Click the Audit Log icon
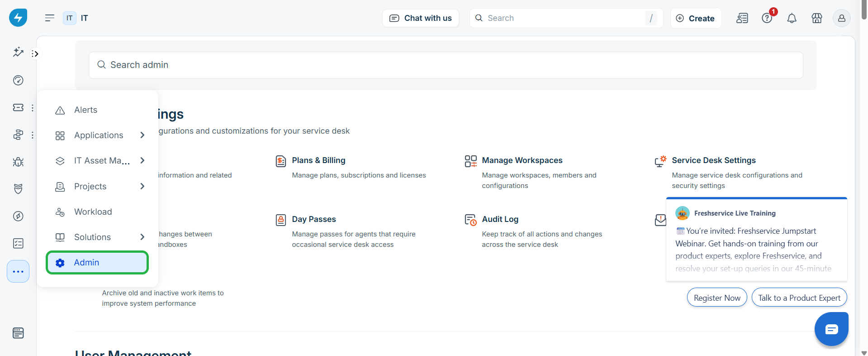Image resolution: width=868 pixels, height=356 pixels. click(471, 220)
